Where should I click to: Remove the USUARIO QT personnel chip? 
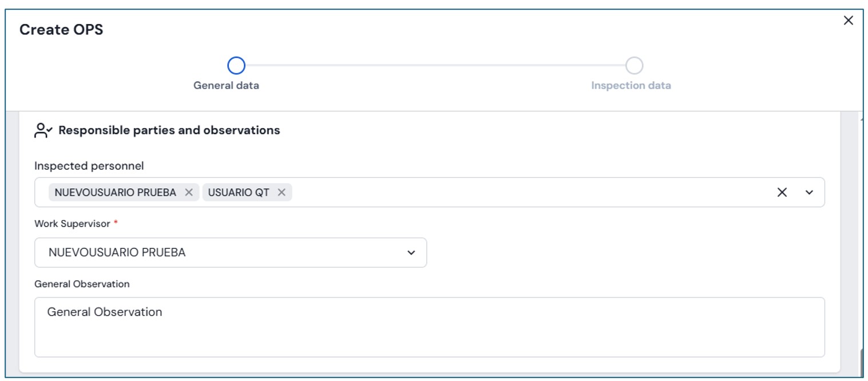[x=282, y=193]
